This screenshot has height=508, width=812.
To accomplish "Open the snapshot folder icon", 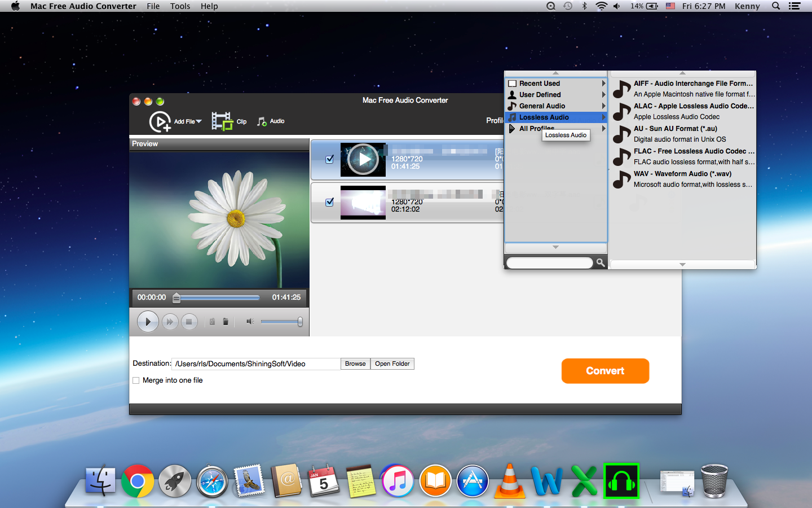I will click(226, 322).
